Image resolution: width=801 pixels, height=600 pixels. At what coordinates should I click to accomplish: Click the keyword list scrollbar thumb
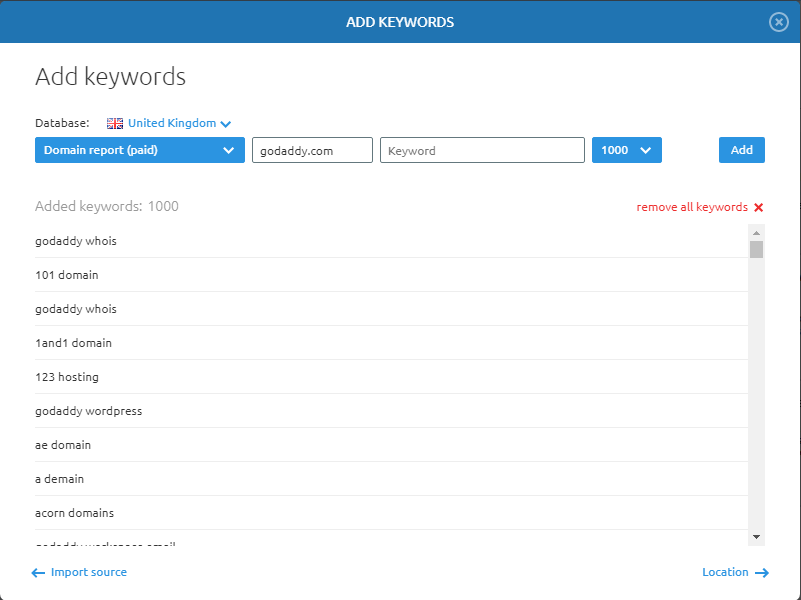click(x=756, y=249)
